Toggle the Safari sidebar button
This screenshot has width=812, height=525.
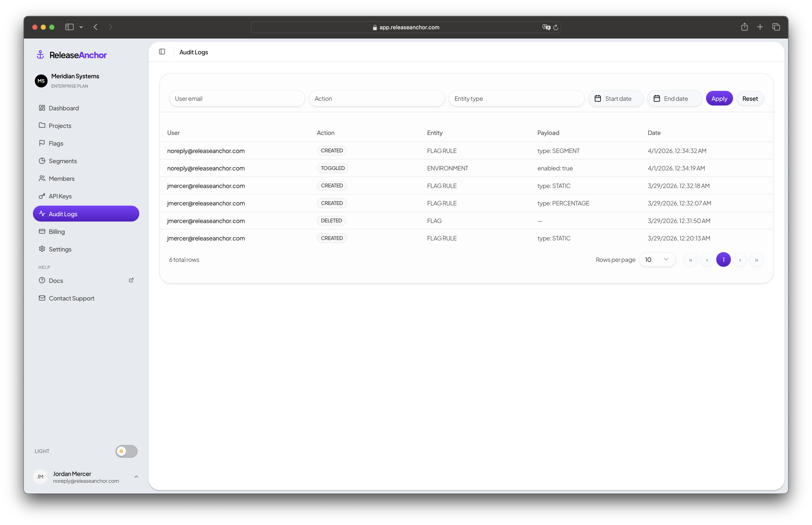[69, 27]
